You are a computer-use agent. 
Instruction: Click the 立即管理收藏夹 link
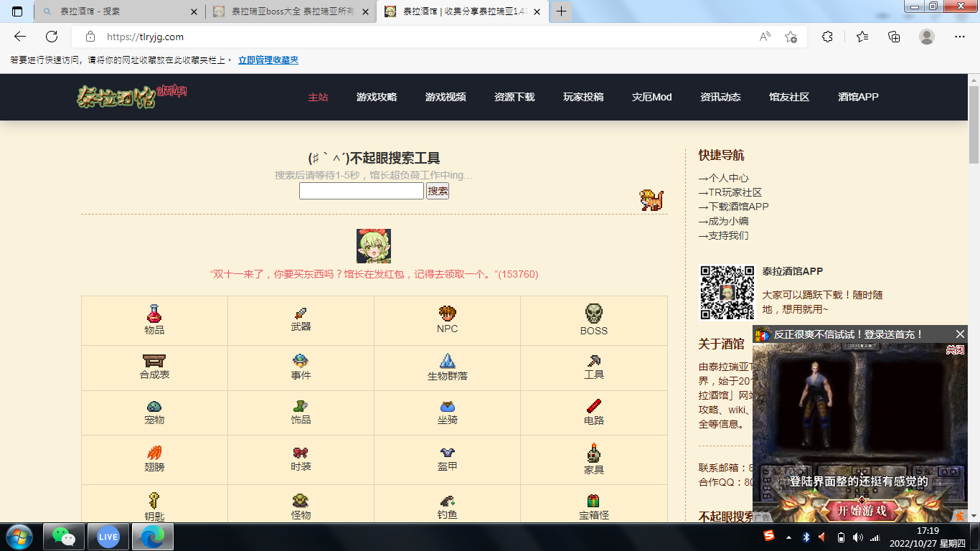(x=268, y=60)
